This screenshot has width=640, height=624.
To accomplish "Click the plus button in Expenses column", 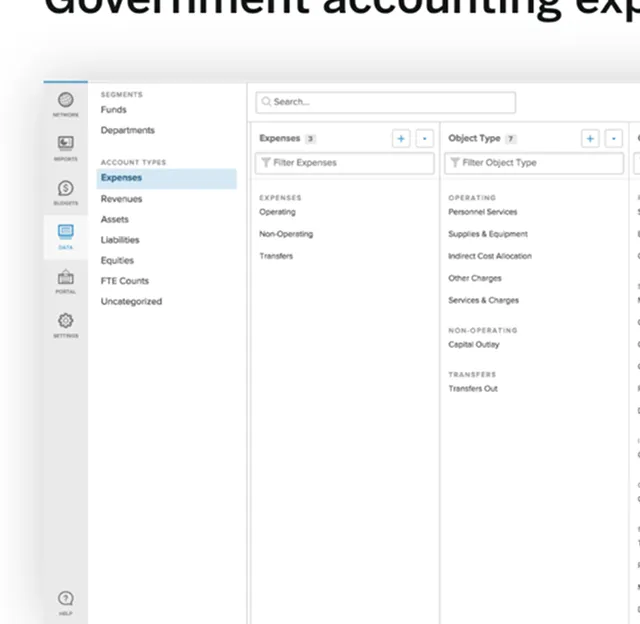I will [401, 139].
